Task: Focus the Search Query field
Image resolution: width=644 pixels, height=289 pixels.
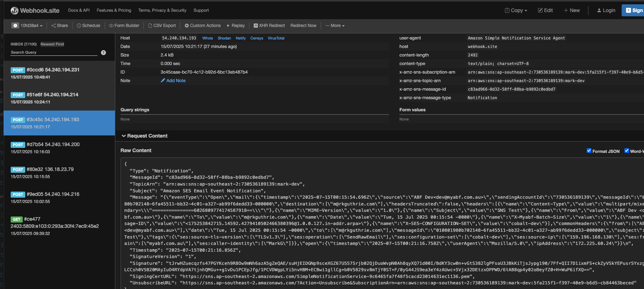Action: tap(54, 52)
